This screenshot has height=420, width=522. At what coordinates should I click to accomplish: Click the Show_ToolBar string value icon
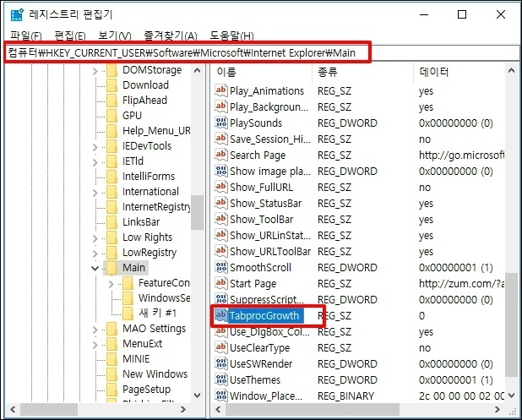[221, 219]
